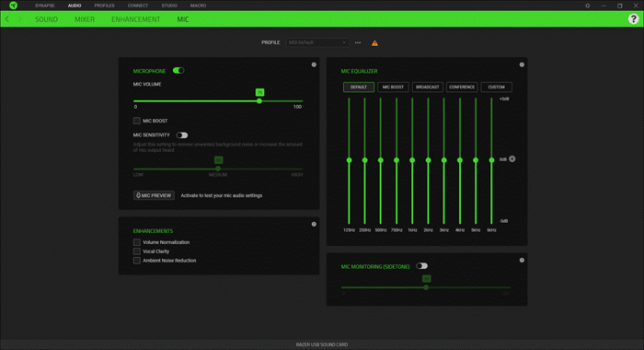Select the Default equalizer preset
644x350 pixels.
pos(359,87)
